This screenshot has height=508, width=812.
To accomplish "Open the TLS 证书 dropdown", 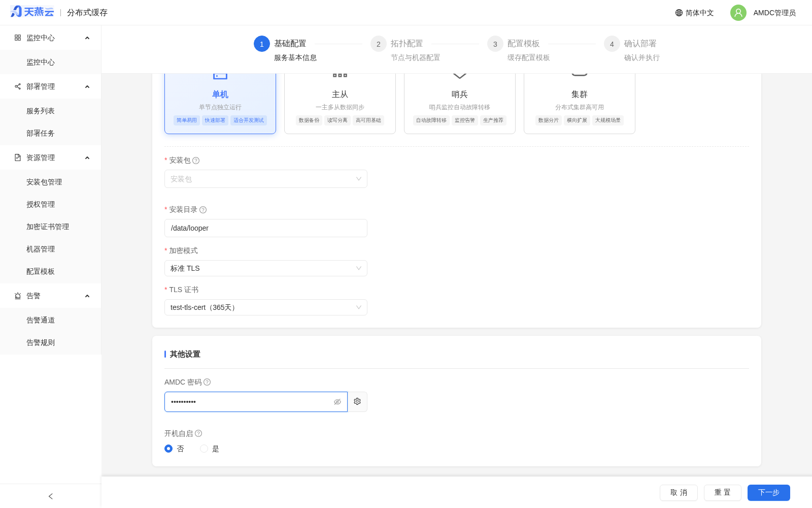I will point(266,307).
